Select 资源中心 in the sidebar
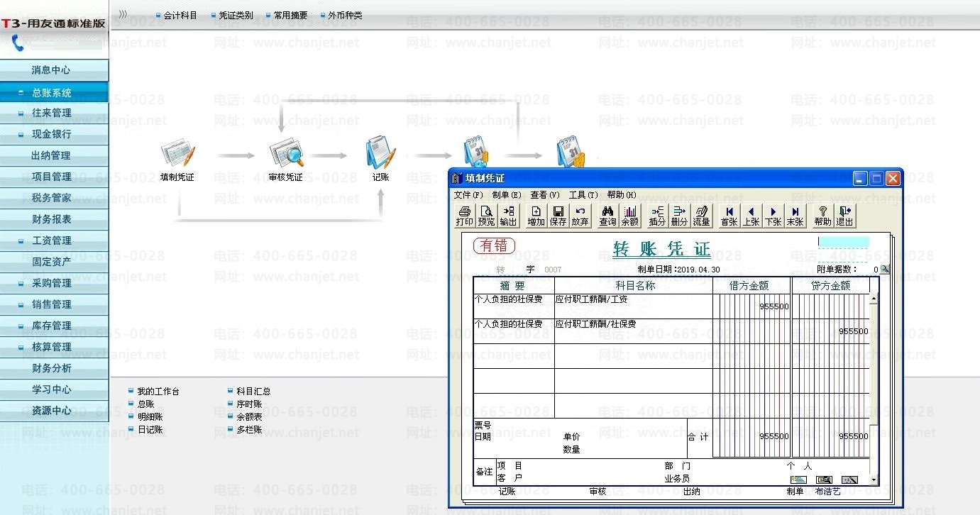 (x=55, y=411)
